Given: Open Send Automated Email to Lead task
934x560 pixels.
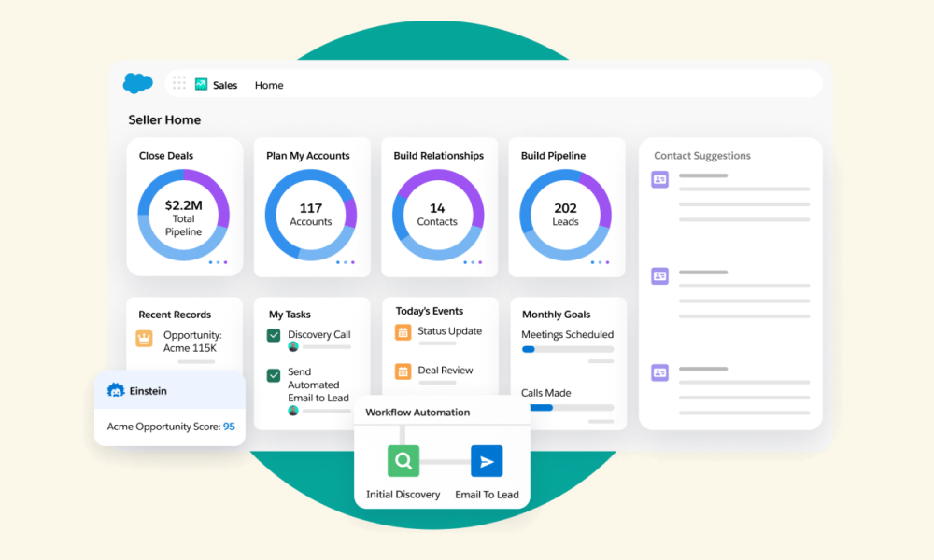Looking at the screenshot, I should tap(318, 385).
